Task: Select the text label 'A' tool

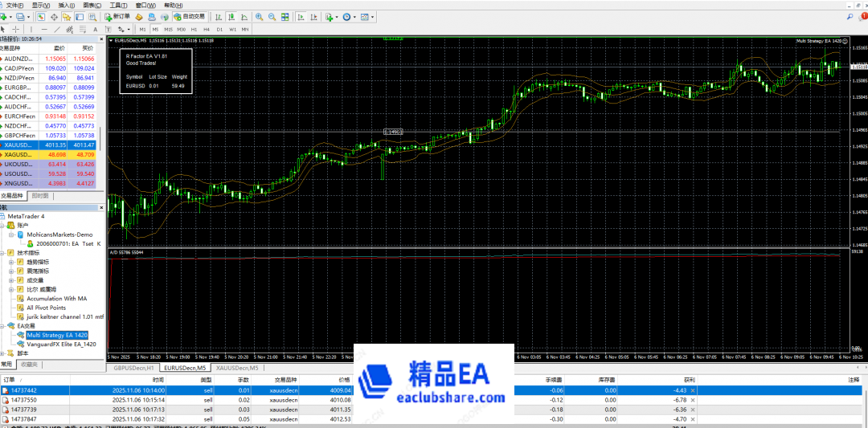Action: 96,29
